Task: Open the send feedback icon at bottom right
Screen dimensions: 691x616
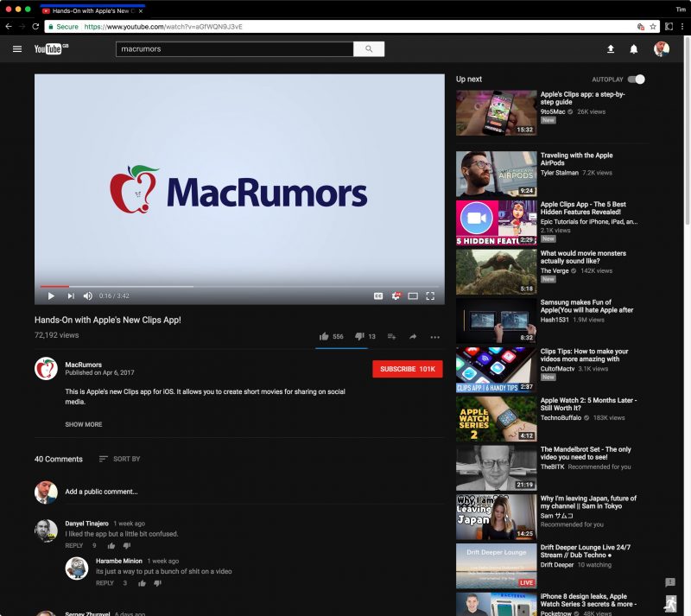Action: (x=670, y=583)
